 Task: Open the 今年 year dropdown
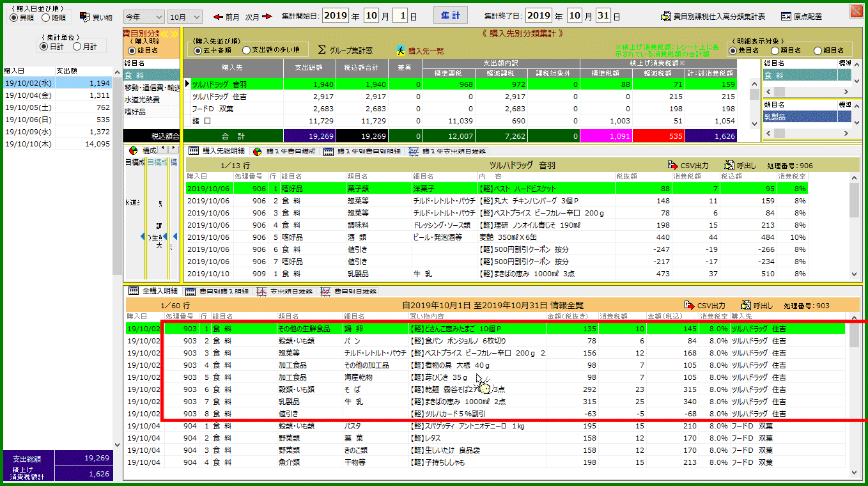(x=144, y=17)
